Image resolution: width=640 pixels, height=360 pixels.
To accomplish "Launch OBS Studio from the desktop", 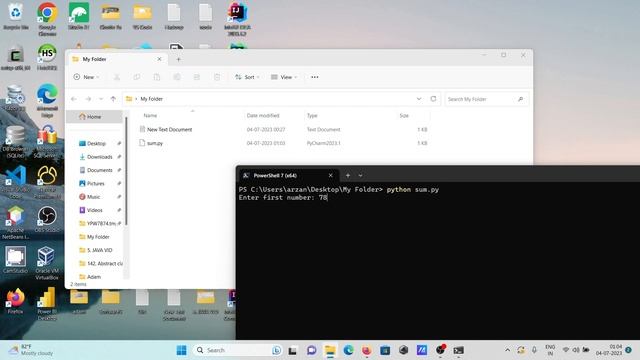I will click(47, 220).
